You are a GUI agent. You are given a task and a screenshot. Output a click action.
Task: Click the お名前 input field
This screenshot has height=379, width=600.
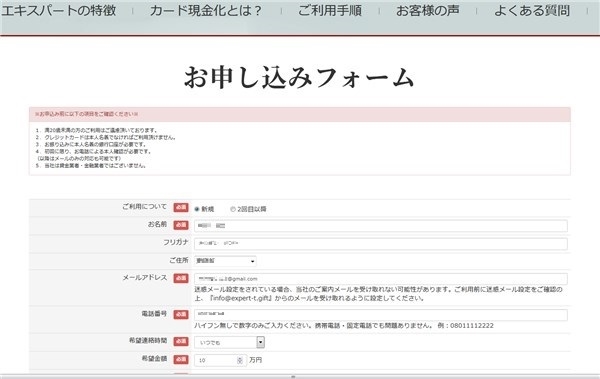click(x=381, y=226)
